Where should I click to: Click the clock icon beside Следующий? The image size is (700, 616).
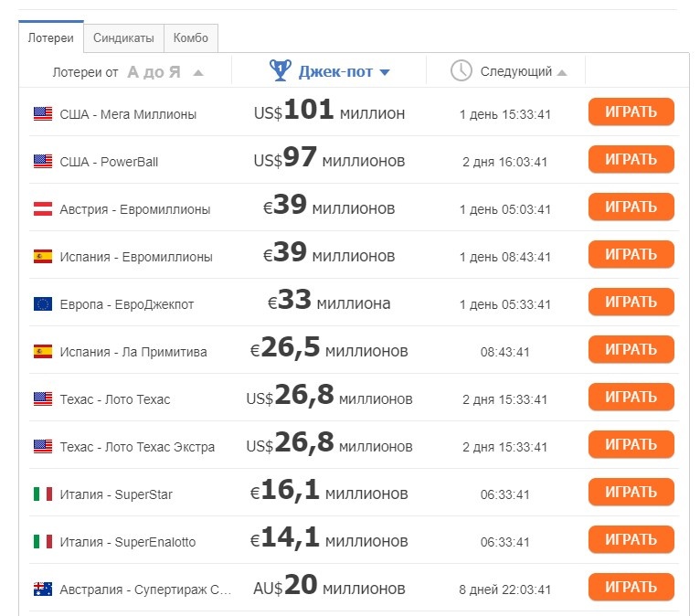pos(461,70)
